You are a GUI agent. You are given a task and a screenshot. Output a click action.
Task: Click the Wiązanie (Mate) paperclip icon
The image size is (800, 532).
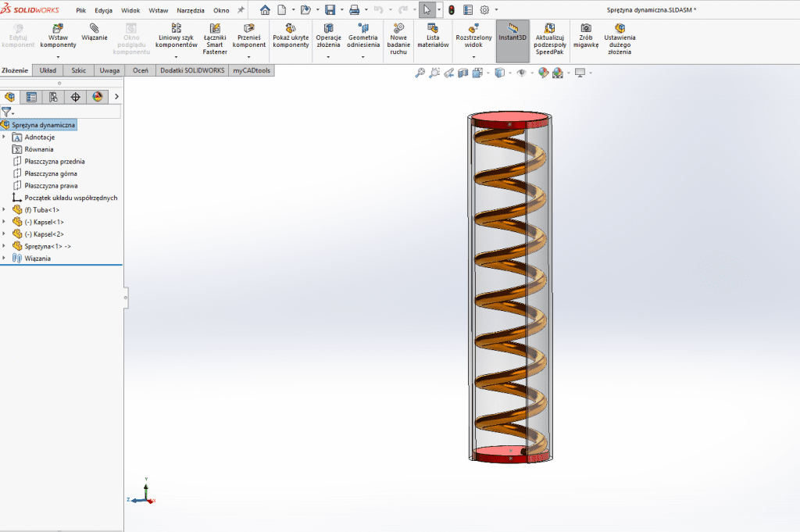[x=94, y=28]
